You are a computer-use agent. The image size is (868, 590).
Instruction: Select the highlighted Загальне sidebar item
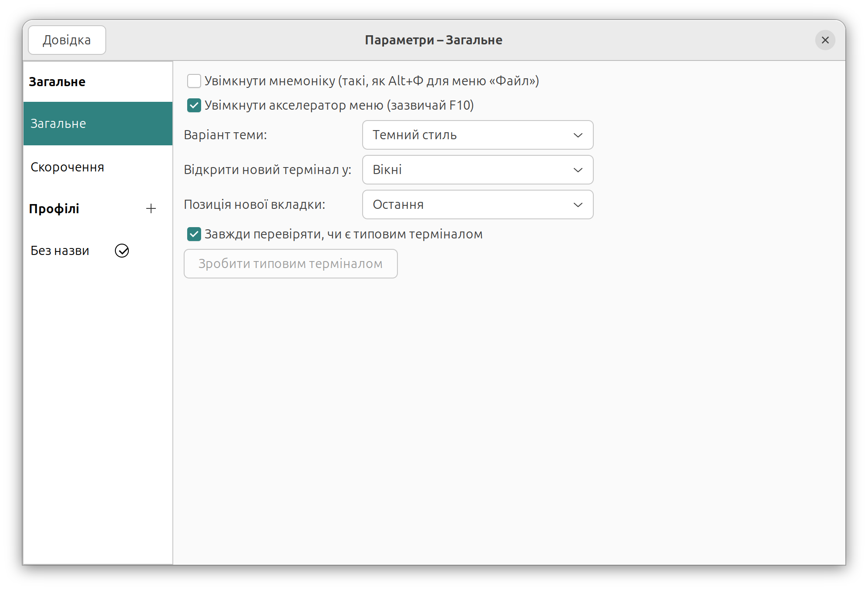click(98, 124)
